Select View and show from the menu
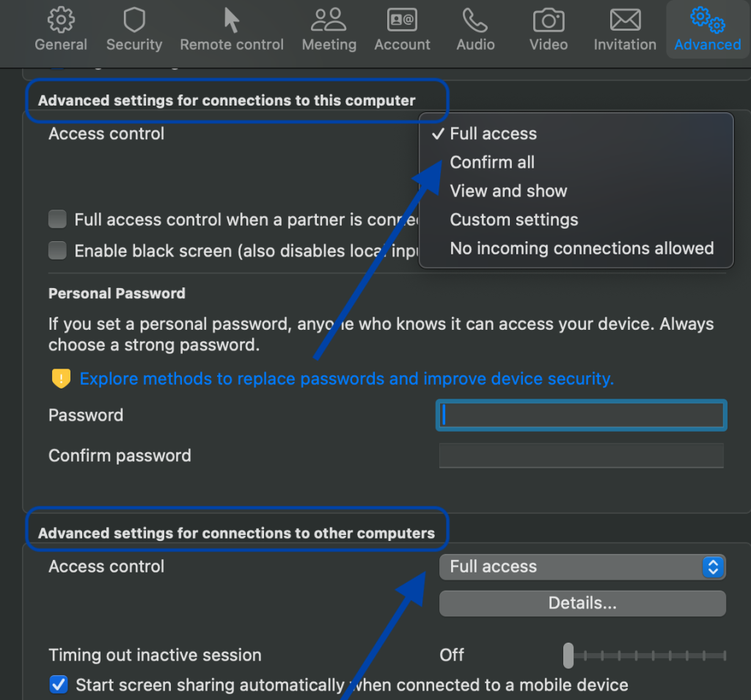 click(x=508, y=191)
